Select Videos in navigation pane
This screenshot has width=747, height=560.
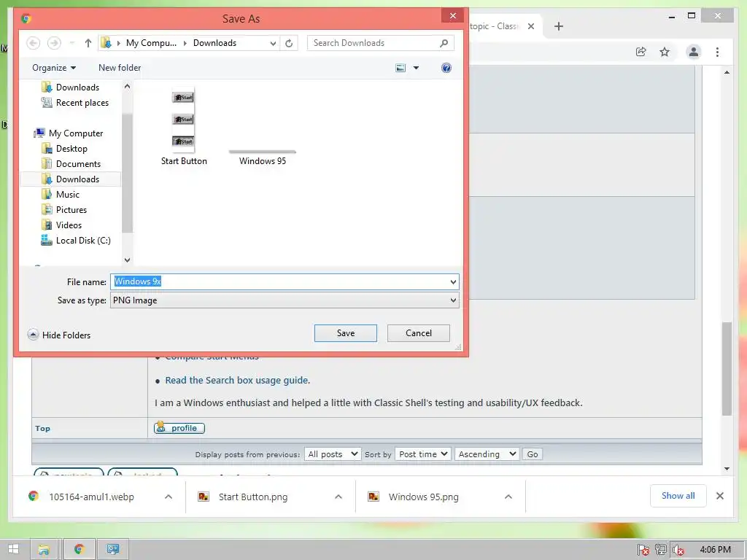tap(61, 225)
